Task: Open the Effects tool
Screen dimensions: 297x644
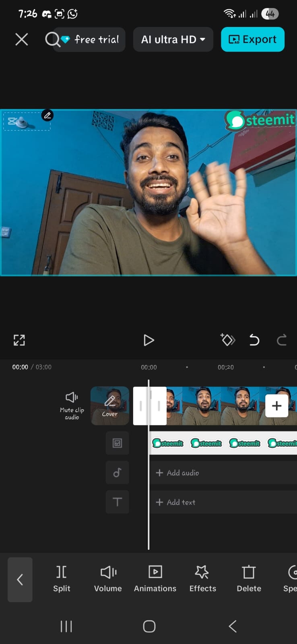Action: click(x=202, y=579)
